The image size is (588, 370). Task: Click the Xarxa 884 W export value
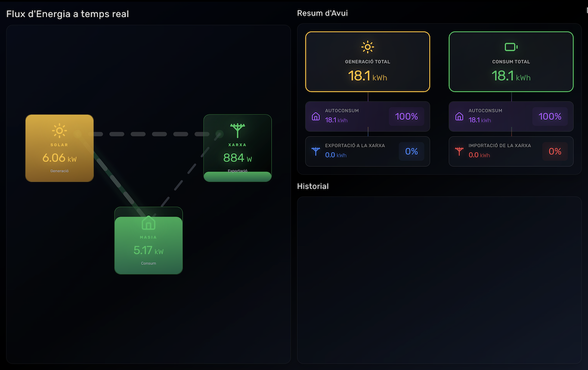pyautogui.click(x=237, y=158)
